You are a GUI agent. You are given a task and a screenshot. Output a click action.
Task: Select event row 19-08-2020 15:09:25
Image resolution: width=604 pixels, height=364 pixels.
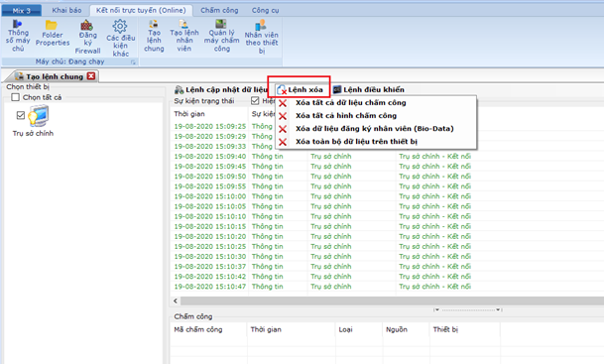210,126
